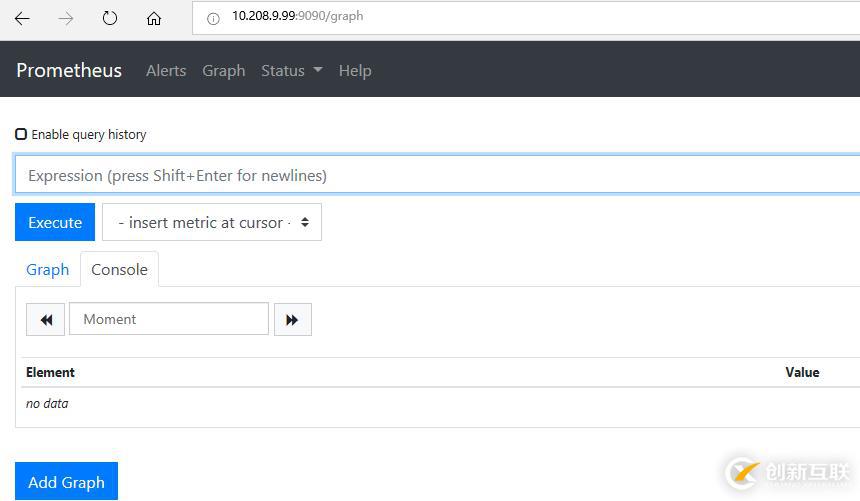The image size is (860, 501).
Task: Click the browser forward arrow
Action: click(x=66, y=19)
